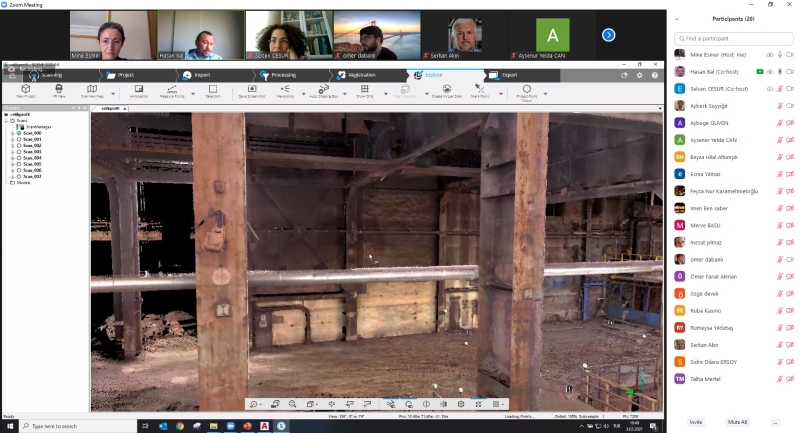This screenshot has height=433, width=800.
Task: Expand the Scan_005 tree node
Action: (x=12, y=163)
